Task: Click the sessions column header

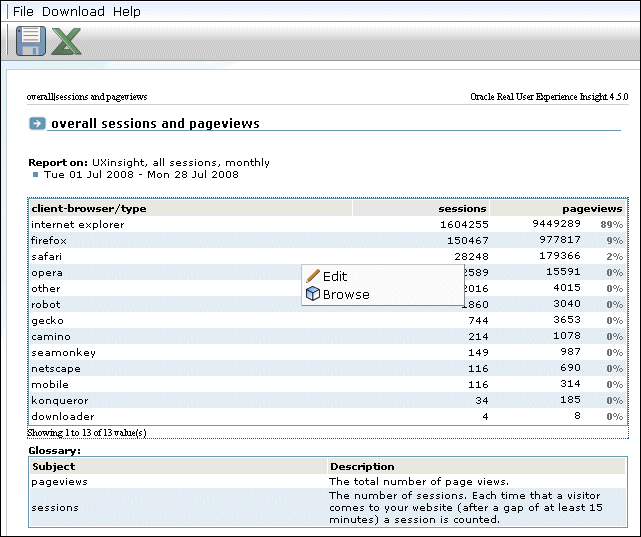Action: coord(421,208)
